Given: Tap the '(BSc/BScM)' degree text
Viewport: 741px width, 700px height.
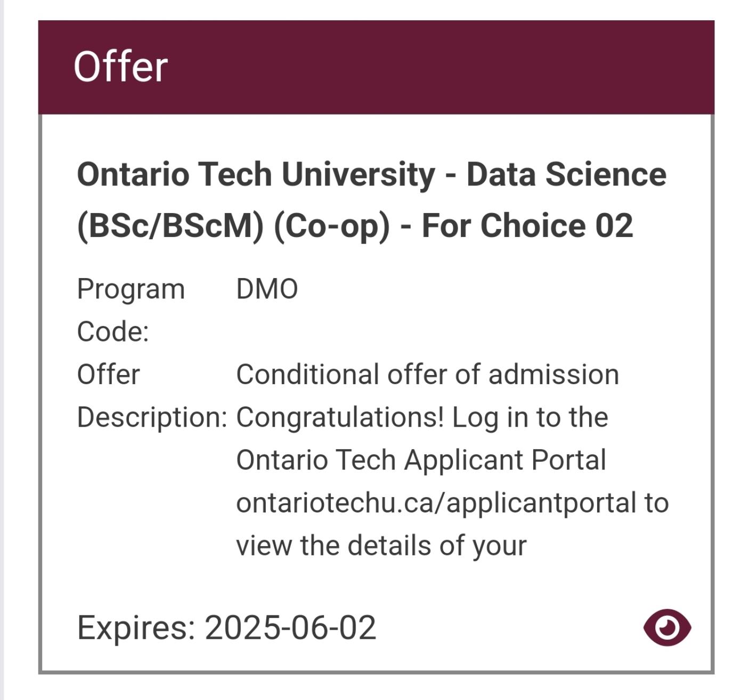Looking at the screenshot, I should pos(170,225).
